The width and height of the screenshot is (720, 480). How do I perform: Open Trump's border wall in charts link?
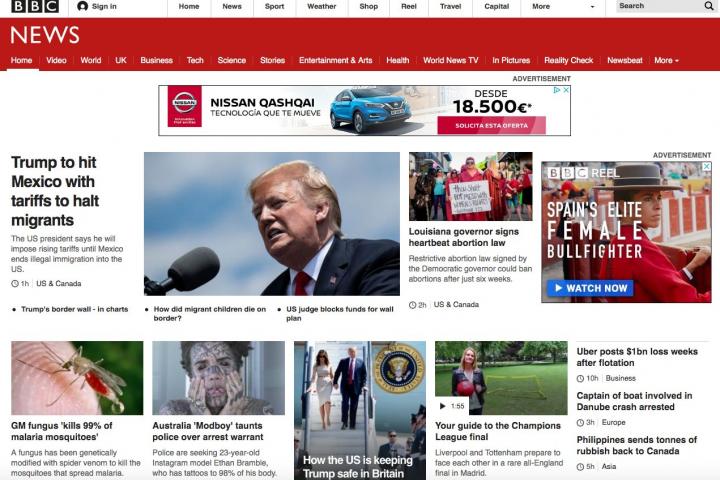(x=75, y=309)
